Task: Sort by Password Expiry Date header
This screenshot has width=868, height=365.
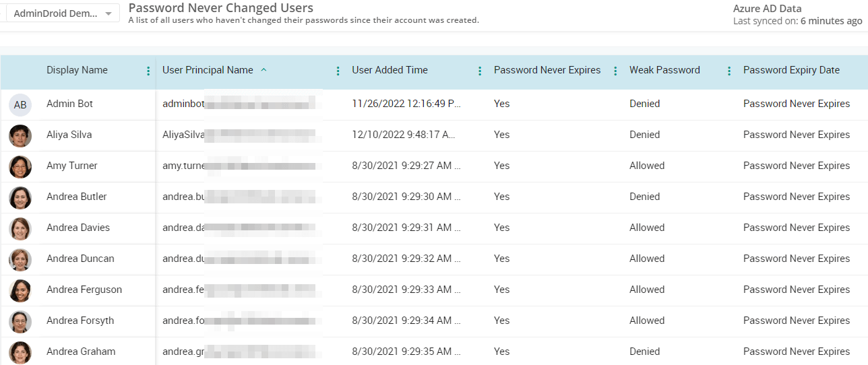Action: [x=791, y=70]
